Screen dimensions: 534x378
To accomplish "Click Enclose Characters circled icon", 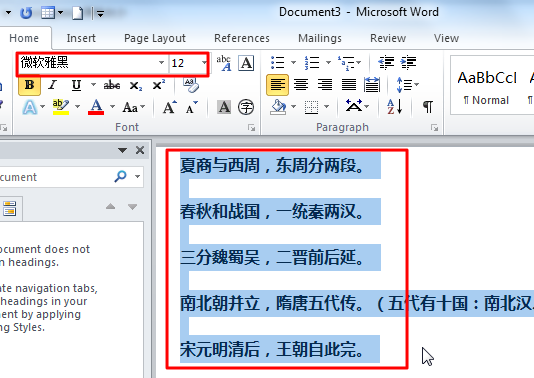I will pos(246,107).
